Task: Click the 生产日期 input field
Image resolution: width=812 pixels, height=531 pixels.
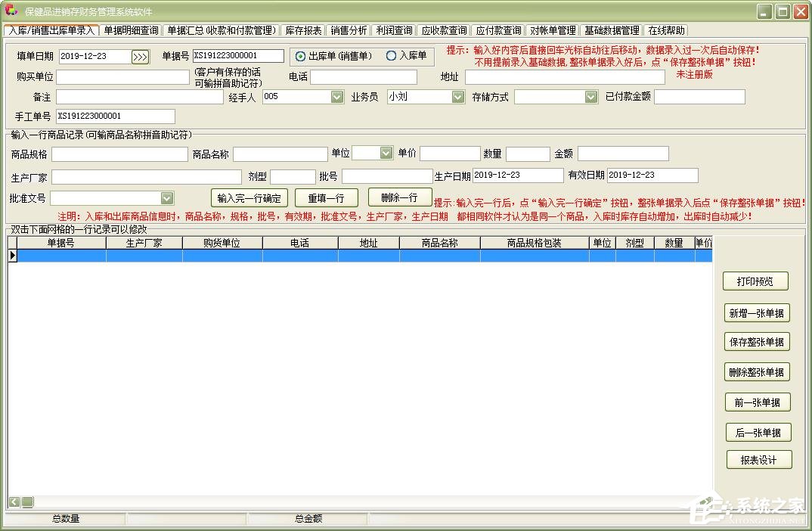Action: pyautogui.click(x=518, y=175)
